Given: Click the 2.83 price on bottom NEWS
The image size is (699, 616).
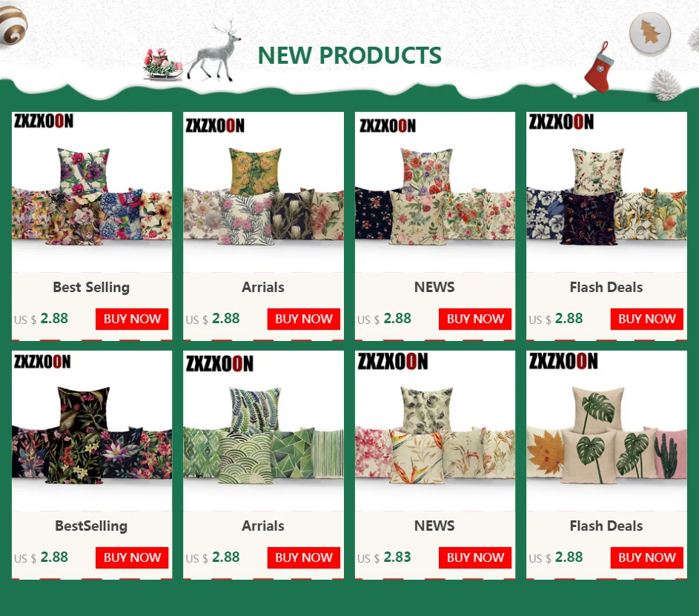Looking at the screenshot, I should click(397, 557).
